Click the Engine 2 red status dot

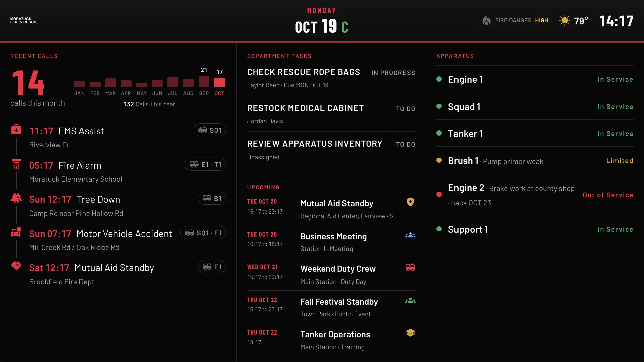(x=439, y=195)
